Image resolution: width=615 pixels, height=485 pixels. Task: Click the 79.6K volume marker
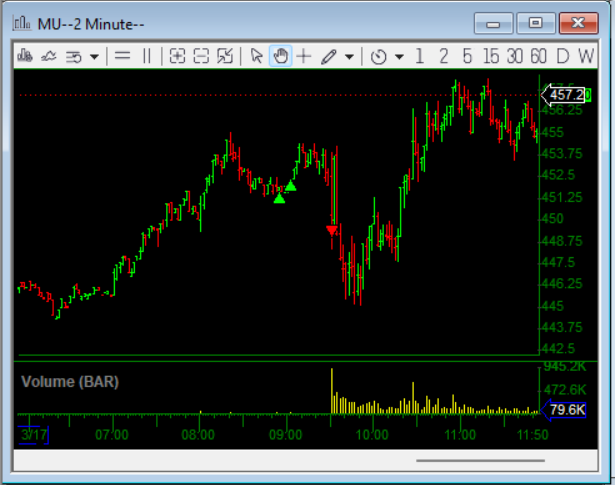[564, 410]
